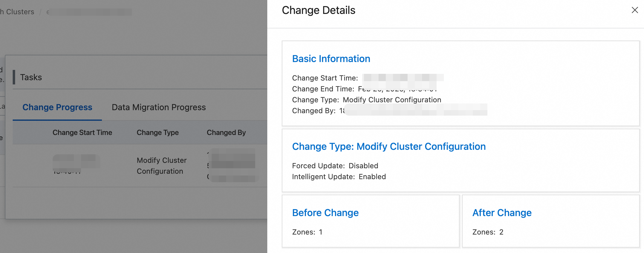
Task: Switch to the Change Progress tab
Action: tap(57, 107)
